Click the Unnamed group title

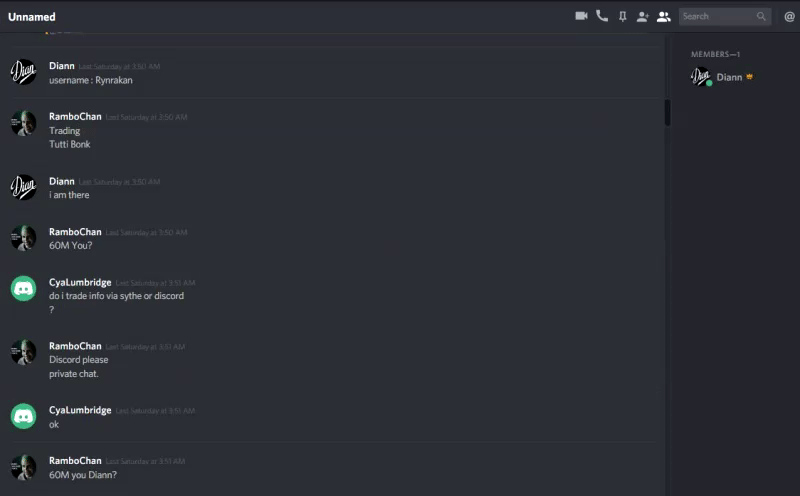click(32, 17)
